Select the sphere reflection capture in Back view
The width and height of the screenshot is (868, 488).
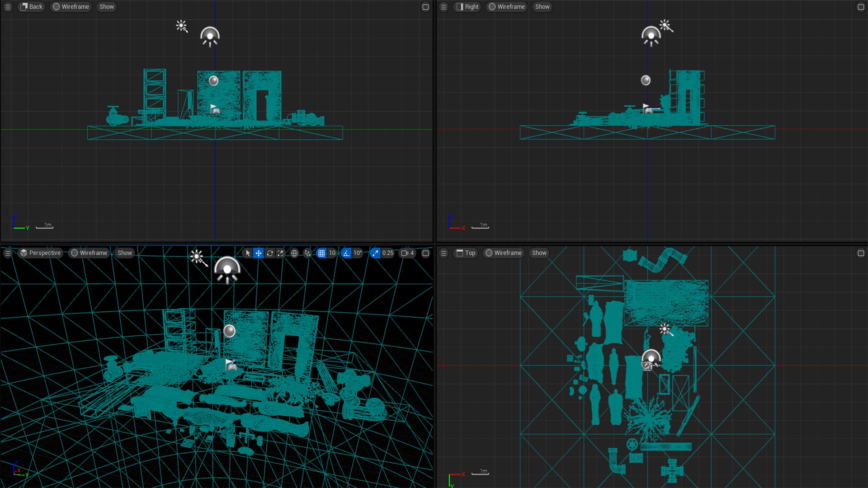coord(214,80)
